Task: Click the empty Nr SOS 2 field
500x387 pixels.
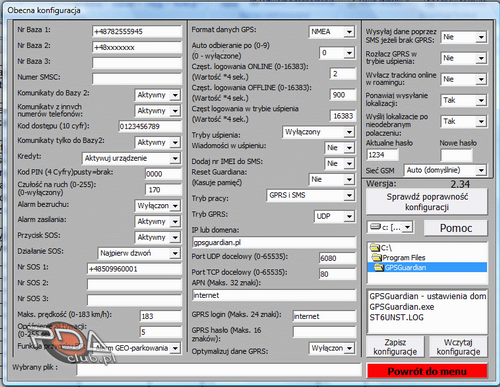Action: point(134,285)
